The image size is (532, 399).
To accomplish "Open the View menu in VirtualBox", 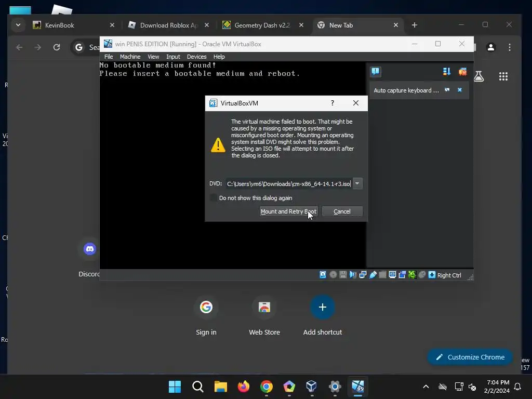I will (153, 57).
